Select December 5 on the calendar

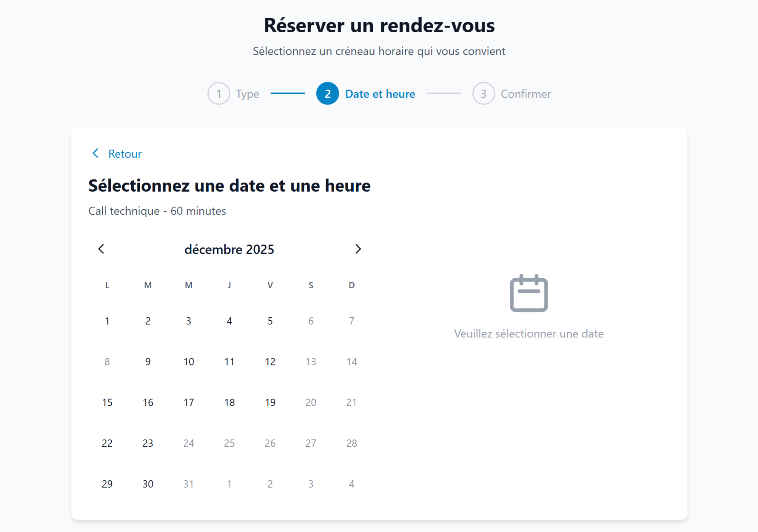[x=270, y=321]
